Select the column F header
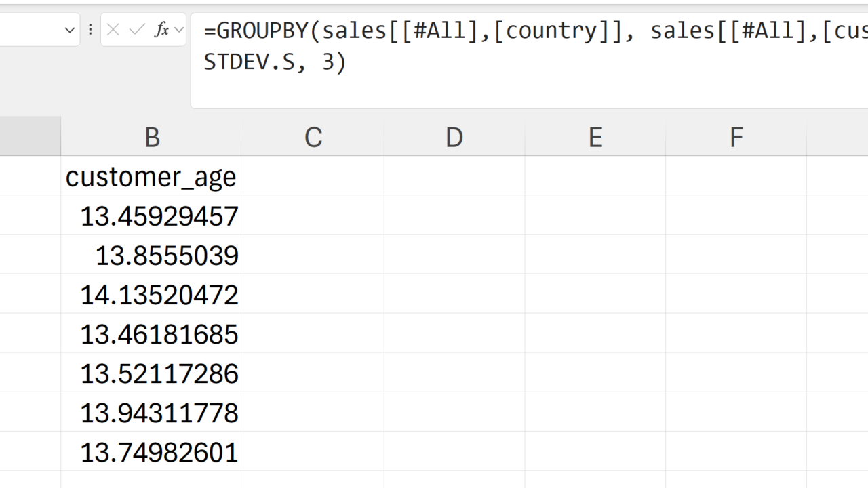The height and width of the screenshot is (488, 868). tap(736, 138)
